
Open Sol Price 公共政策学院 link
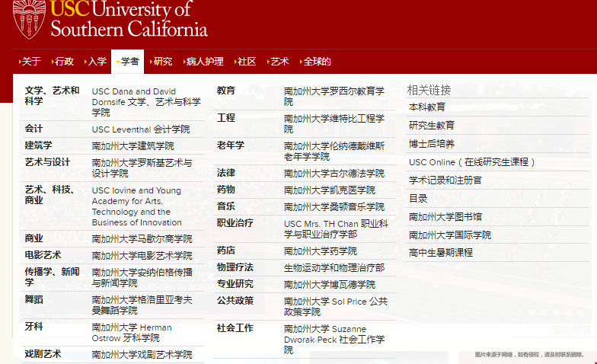pos(336,306)
